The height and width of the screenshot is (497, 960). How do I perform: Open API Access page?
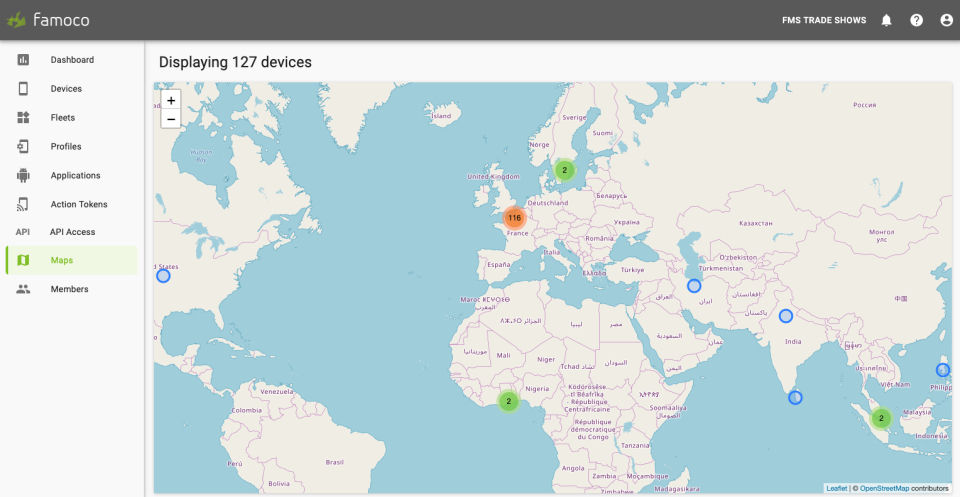click(x=72, y=232)
